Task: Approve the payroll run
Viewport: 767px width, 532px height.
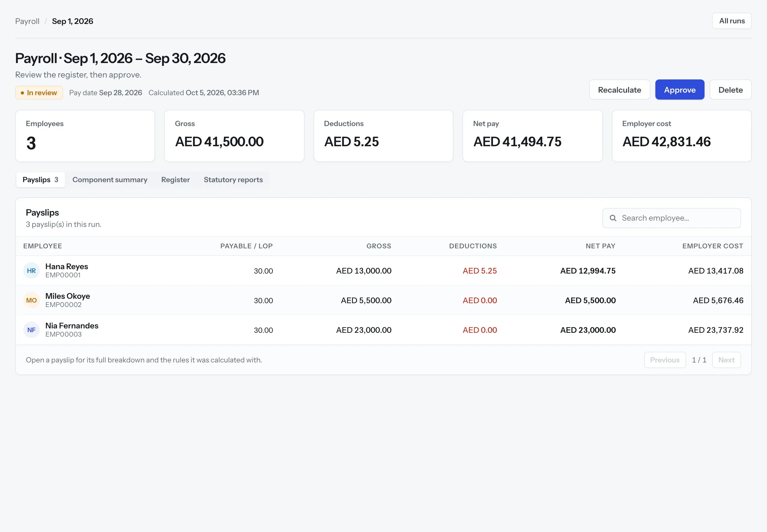Action: 680,90
